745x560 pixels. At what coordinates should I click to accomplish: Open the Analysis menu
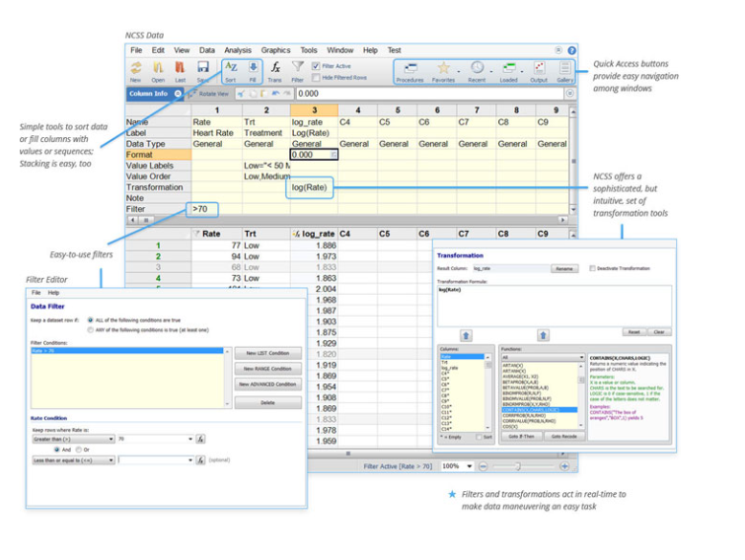point(237,50)
